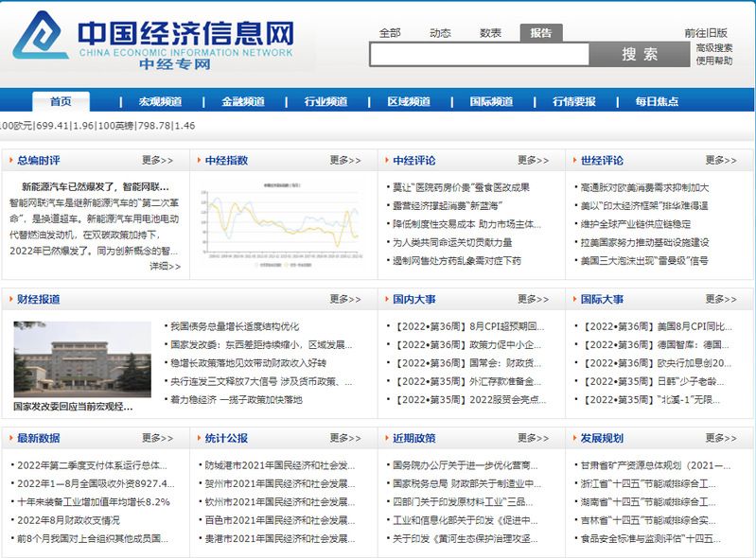This screenshot has width=756, height=558.
Task: Click the arrow icon beside 中经指数
Action: pos(197,161)
